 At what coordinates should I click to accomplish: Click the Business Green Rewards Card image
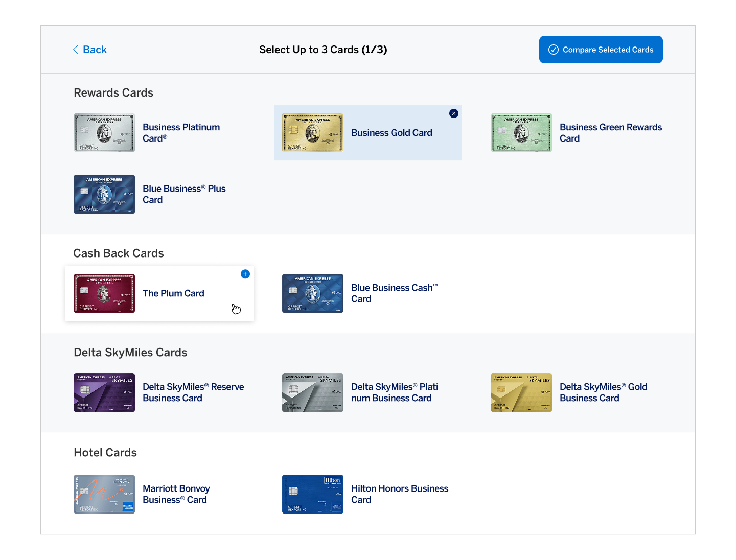click(x=521, y=133)
